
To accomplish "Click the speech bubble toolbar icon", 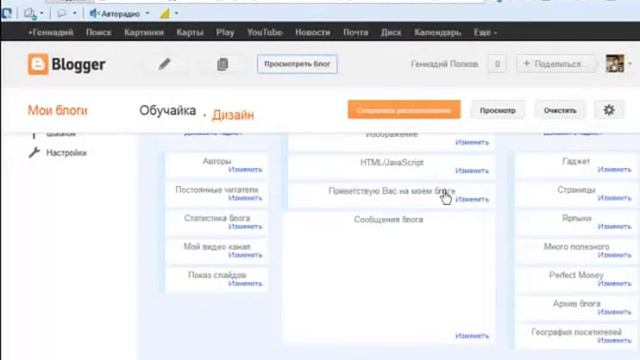I will (62, 13).
